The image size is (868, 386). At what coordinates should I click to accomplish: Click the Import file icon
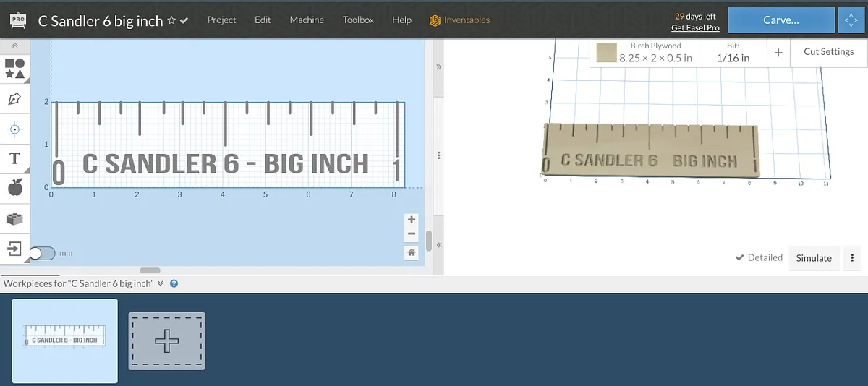pyautogui.click(x=14, y=249)
